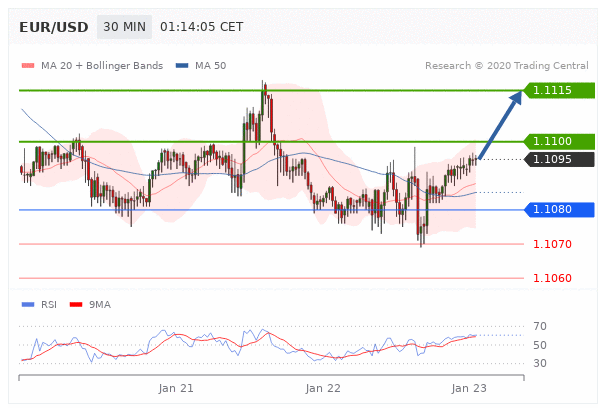Click the blue MA 50 legend swatch
The width and height of the screenshot is (603, 412).
[182, 66]
